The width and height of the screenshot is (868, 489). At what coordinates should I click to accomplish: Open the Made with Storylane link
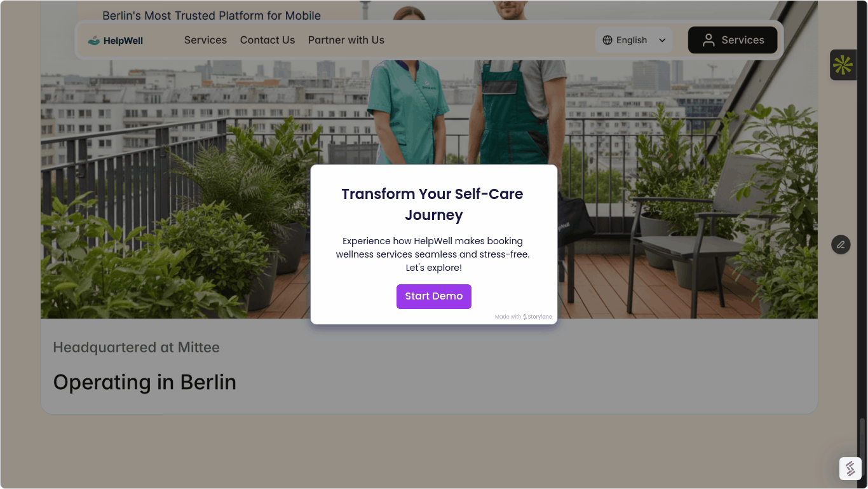pos(524,317)
